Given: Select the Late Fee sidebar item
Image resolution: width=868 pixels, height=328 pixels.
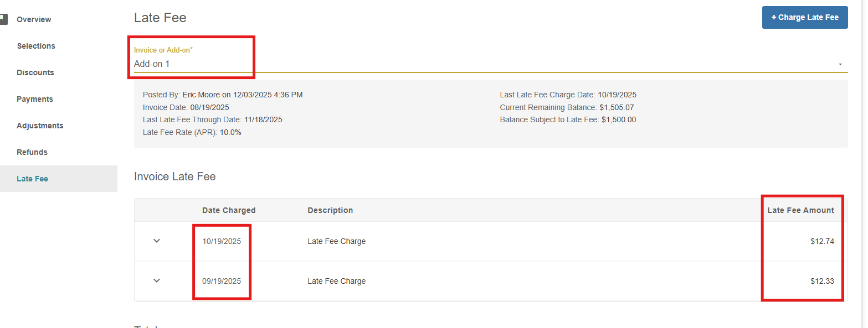Looking at the screenshot, I should (x=32, y=179).
